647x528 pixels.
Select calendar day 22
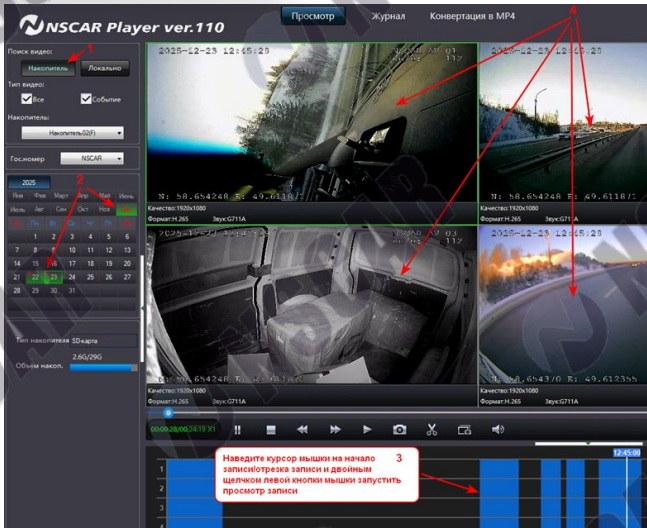(x=35, y=277)
